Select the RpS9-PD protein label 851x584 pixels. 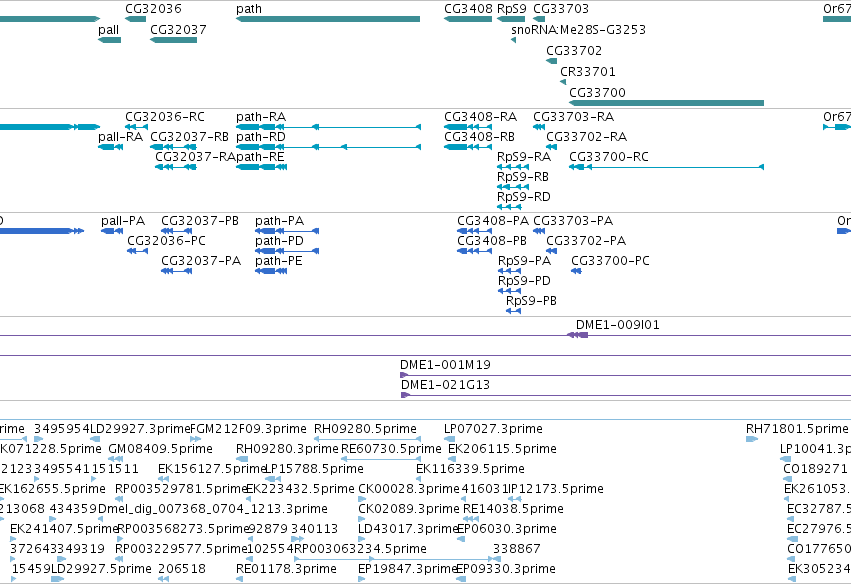(524, 281)
